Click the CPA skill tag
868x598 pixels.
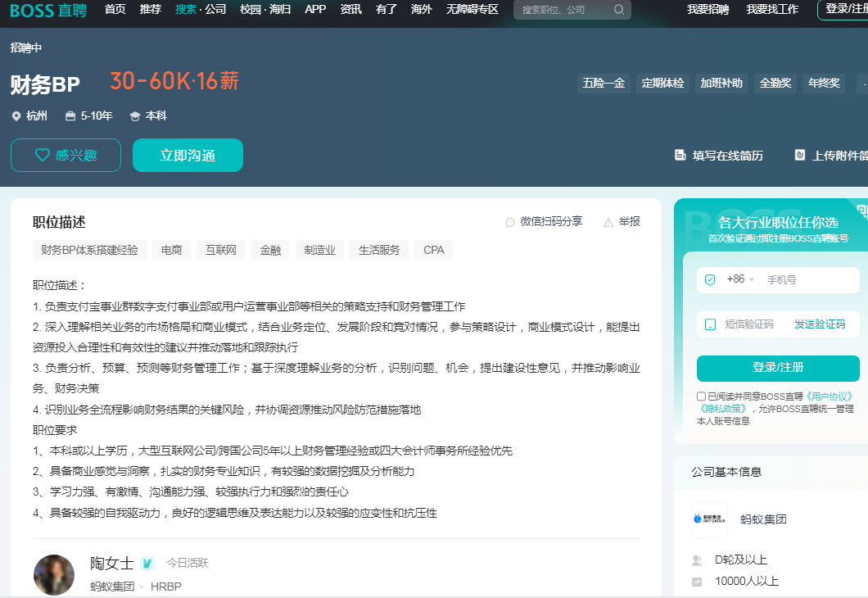point(433,251)
